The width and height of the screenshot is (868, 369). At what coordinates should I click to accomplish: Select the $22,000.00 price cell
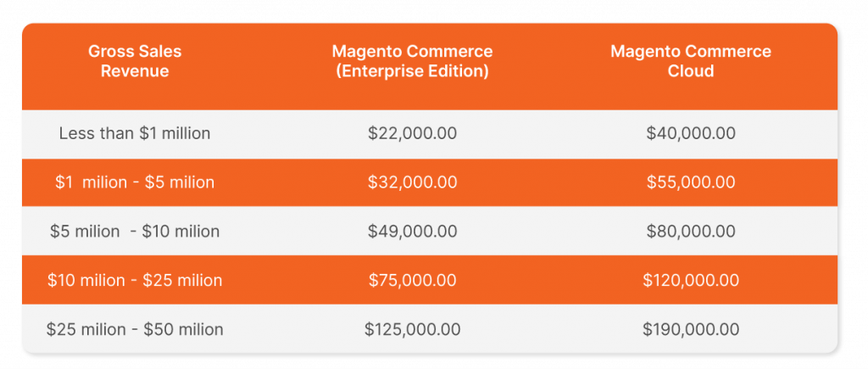pos(413,133)
